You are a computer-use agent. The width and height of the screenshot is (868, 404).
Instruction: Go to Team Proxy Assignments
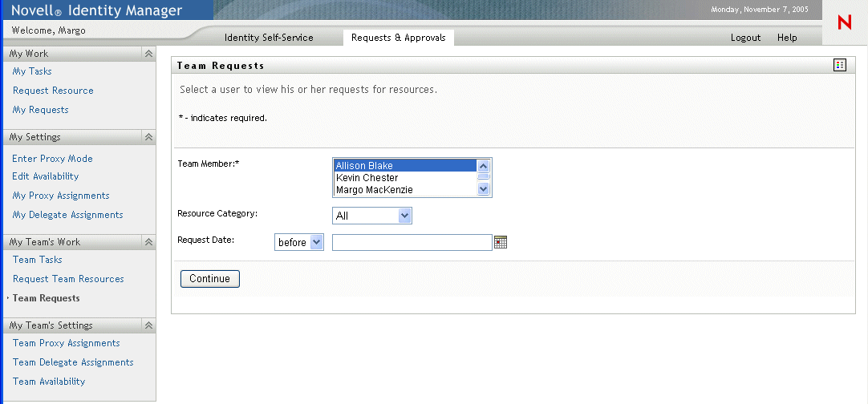(66, 343)
